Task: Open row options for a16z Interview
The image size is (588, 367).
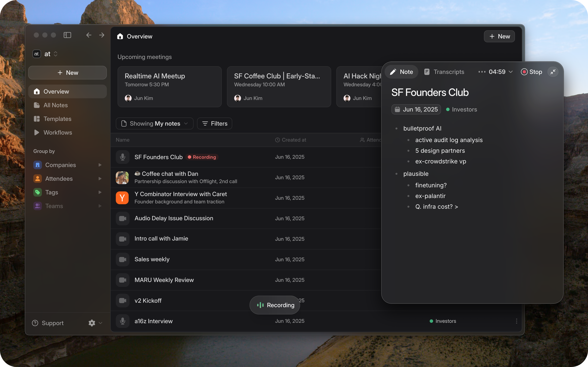Action: [x=516, y=321]
